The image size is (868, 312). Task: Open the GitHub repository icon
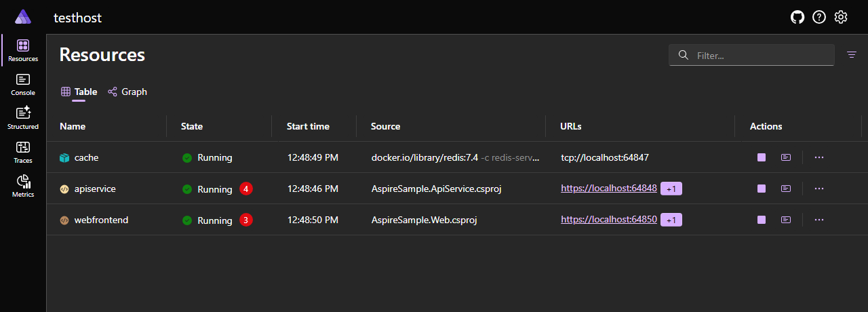[797, 18]
